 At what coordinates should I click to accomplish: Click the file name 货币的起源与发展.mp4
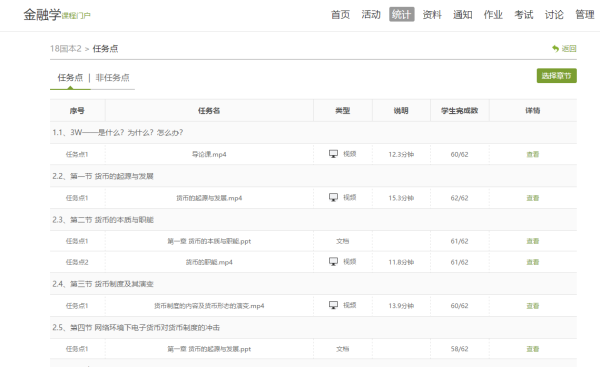tap(209, 198)
